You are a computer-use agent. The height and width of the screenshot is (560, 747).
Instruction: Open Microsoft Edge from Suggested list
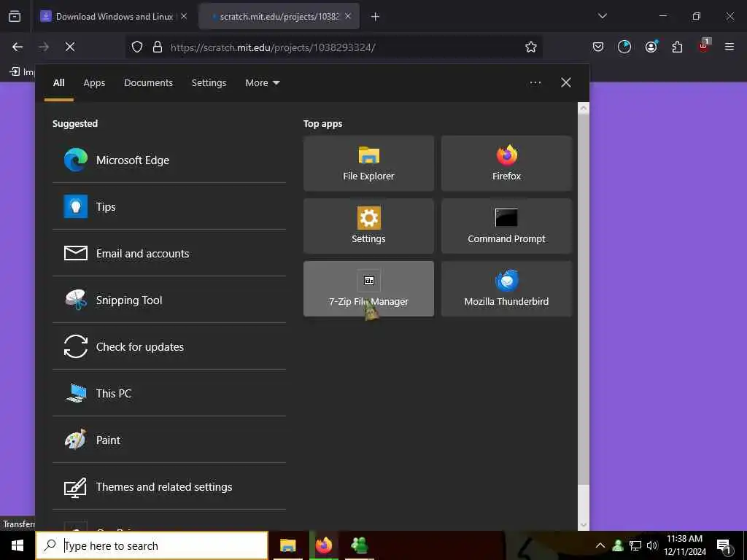click(169, 160)
